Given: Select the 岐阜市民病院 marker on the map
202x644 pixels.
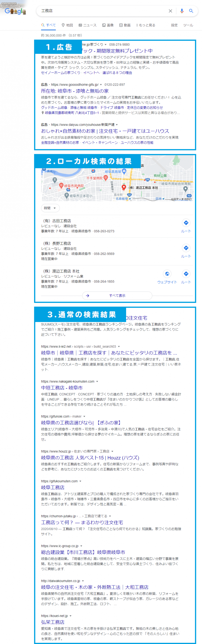Looking at the screenshot, I should point(61,186).
